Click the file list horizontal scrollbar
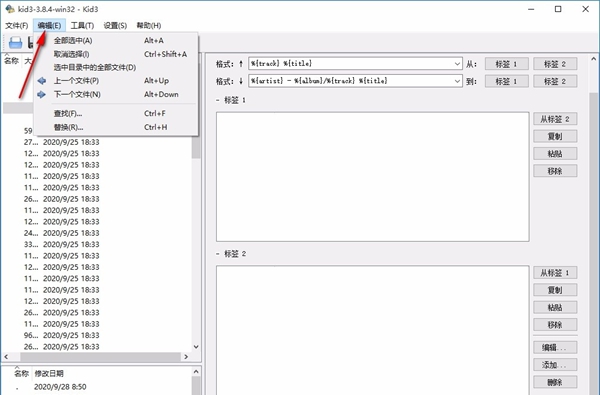The width and height of the screenshot is (600, 395). [96, 357]
